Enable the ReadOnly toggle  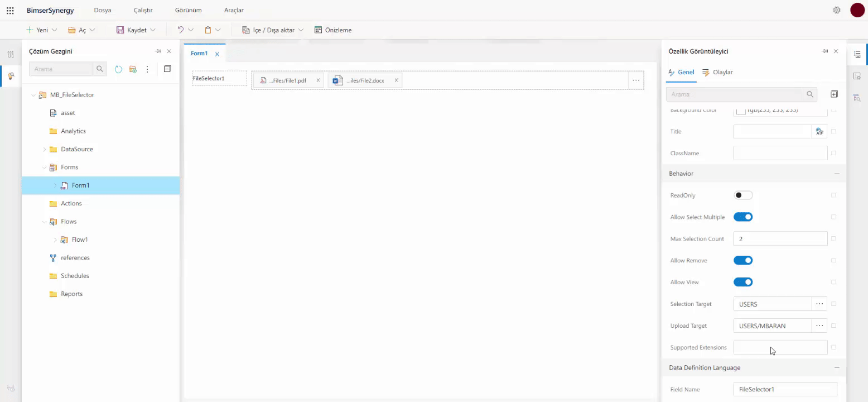743,195
